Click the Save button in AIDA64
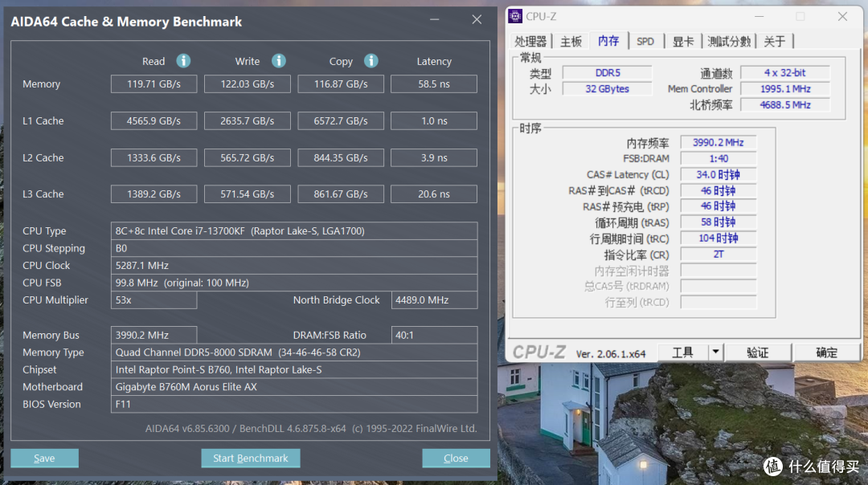This screenshot has width=868, height=485. [44, 458]
